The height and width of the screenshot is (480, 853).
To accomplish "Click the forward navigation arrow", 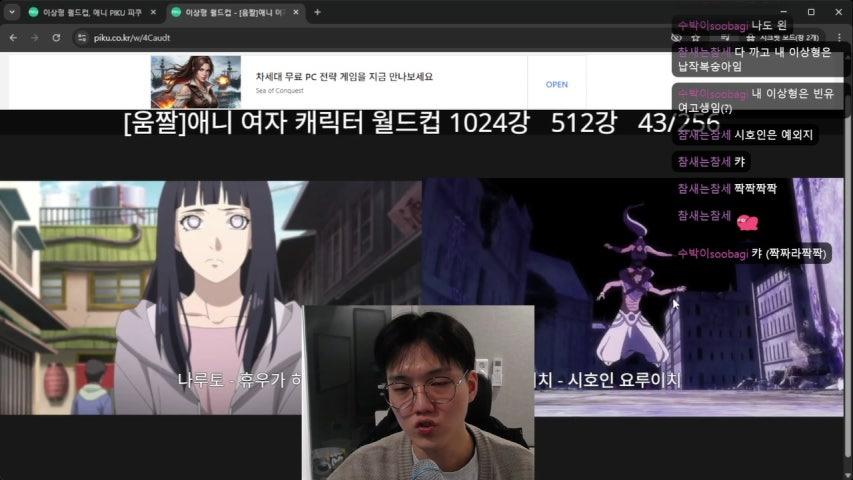I will 35,37.
